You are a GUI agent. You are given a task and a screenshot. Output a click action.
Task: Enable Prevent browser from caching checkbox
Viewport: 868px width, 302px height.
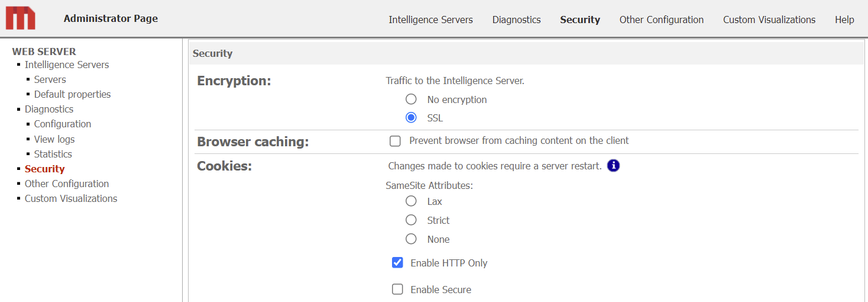tap(396, 141)
